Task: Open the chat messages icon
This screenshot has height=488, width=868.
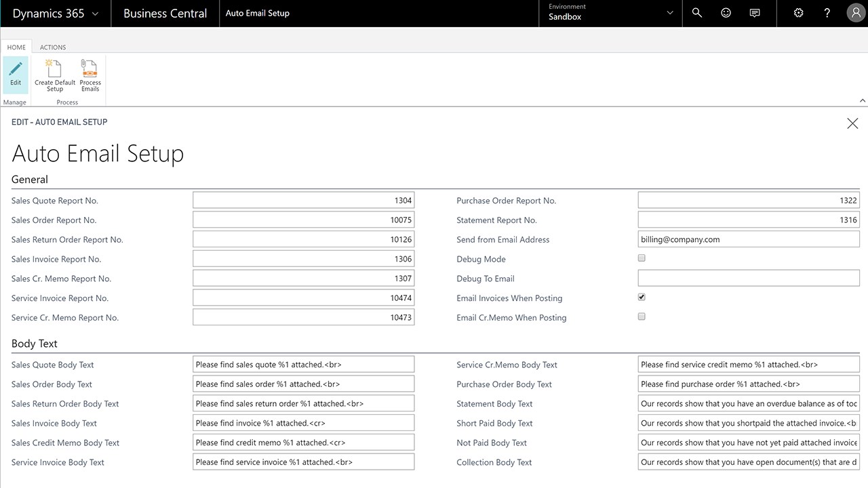Action: 755,13
